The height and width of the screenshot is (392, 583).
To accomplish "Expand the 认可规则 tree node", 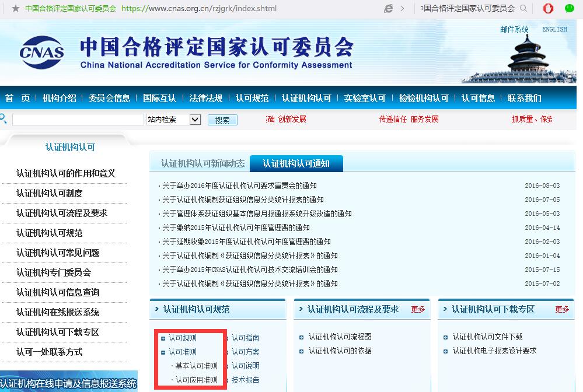I will (x=163, y=338).
